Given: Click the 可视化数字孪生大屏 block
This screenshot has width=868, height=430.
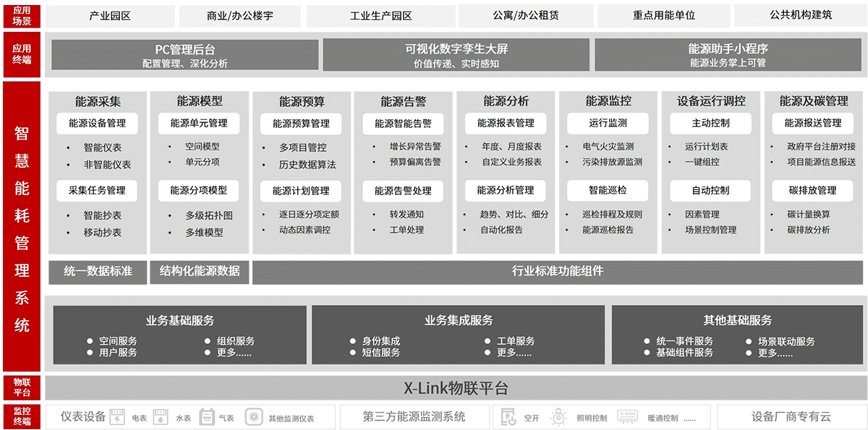Looking at the screenshot, I should pyautogui.click(x=456, y=55).
